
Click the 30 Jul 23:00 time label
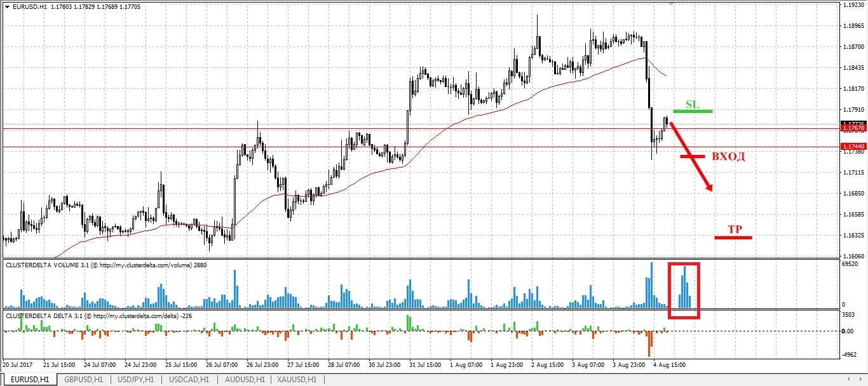pyautogui.click(x=384, y=365)
